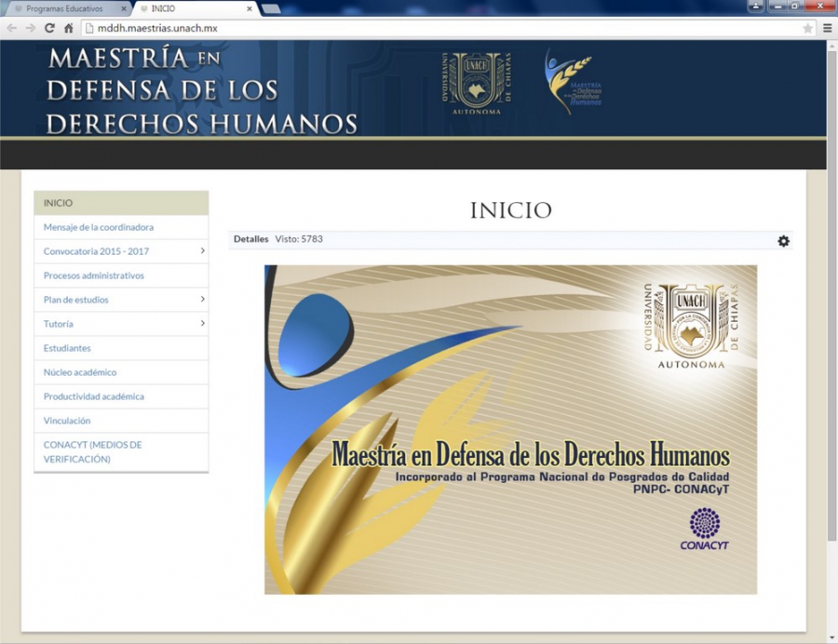Click the CONACYT logo on the banner

705,529
